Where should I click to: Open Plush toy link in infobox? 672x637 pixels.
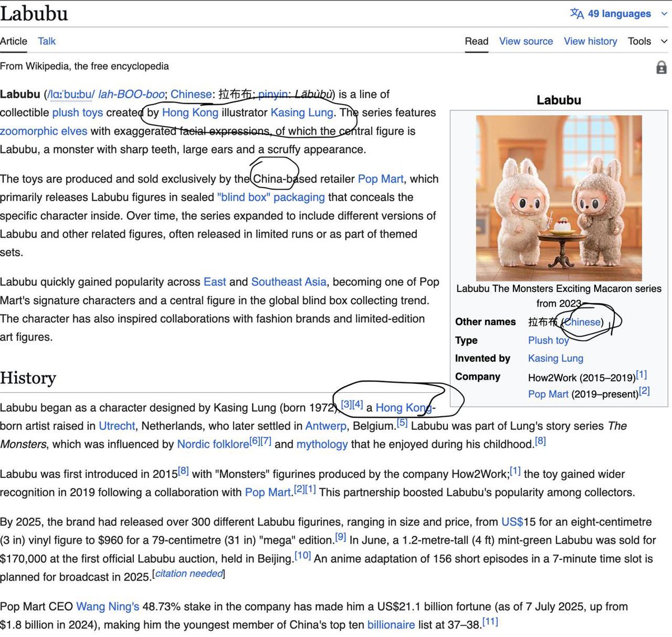click(548, 340)
